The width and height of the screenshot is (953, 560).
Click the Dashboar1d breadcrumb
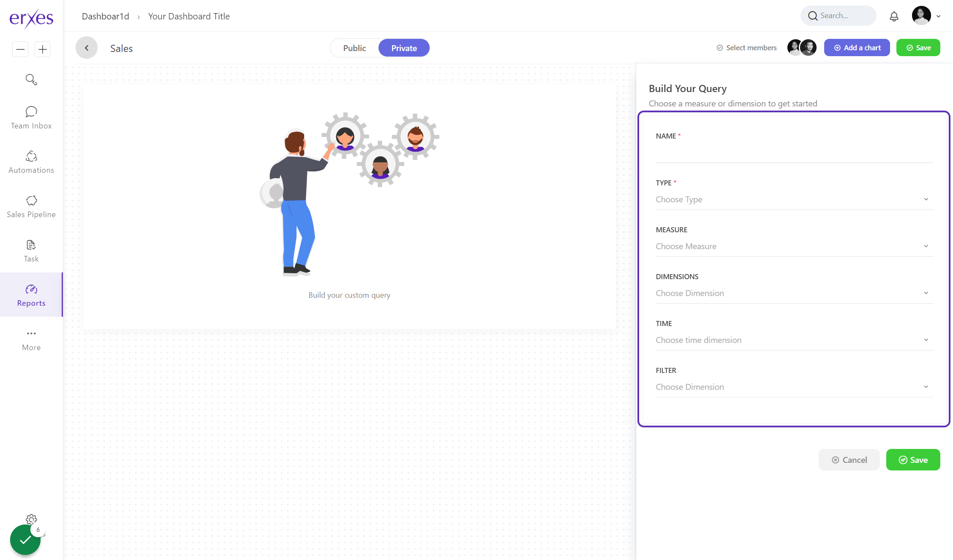pos(106,16)
